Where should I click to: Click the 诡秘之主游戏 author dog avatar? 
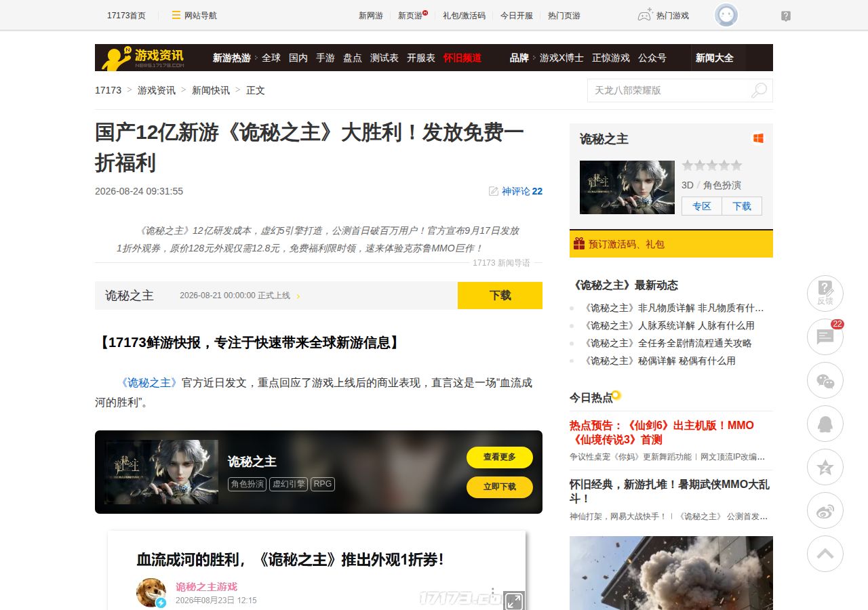[x=151, y=592]
